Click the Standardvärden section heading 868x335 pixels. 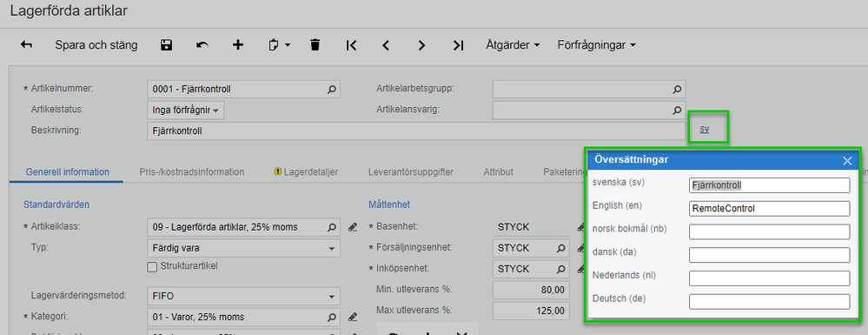tap(56, 204)
